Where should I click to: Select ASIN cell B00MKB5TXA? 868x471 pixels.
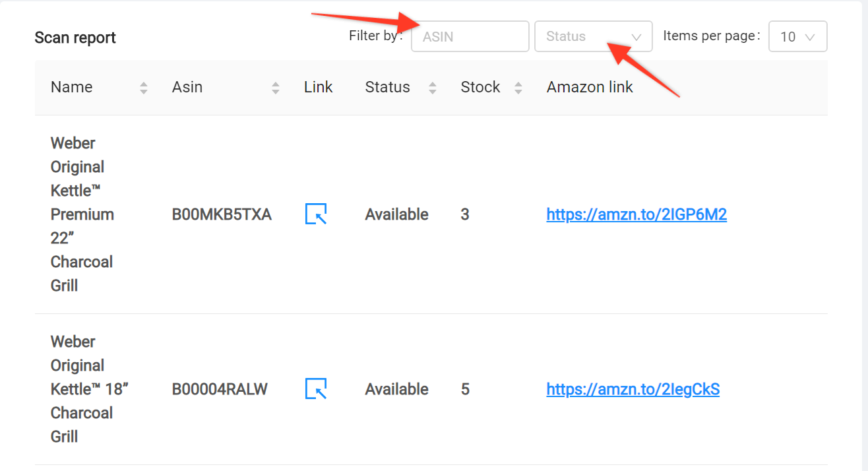pos(222,214)
